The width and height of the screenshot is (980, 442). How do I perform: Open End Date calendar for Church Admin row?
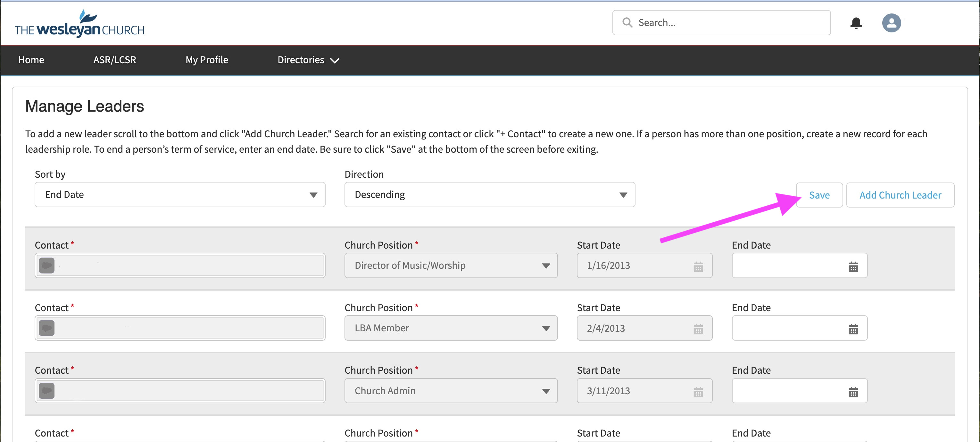pos(853,392)
